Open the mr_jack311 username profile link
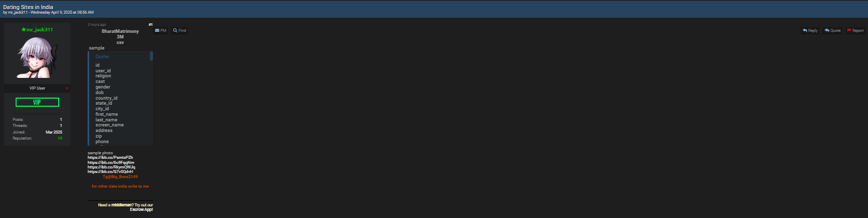The height and width of the screenshot is (218, 868). pos(40,29)
